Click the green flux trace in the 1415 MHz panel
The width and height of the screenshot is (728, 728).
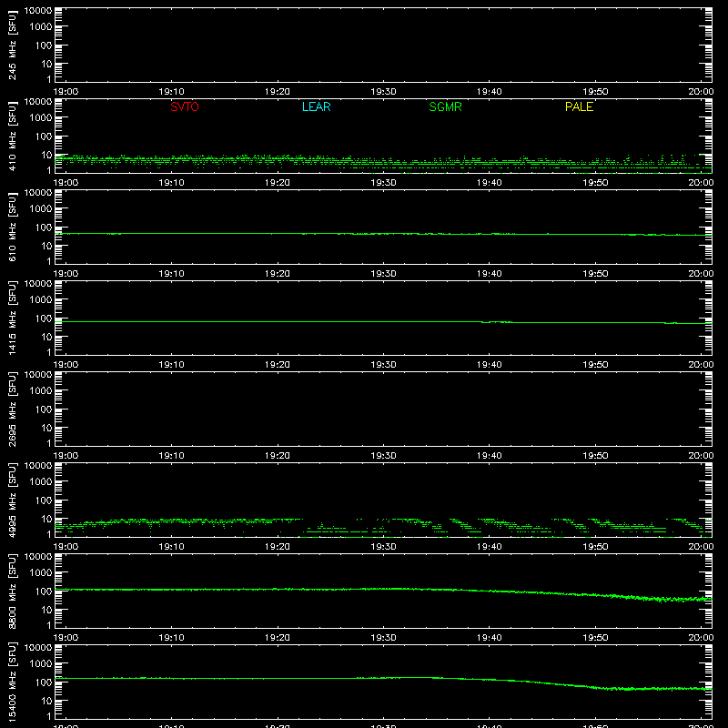point(383,322)
